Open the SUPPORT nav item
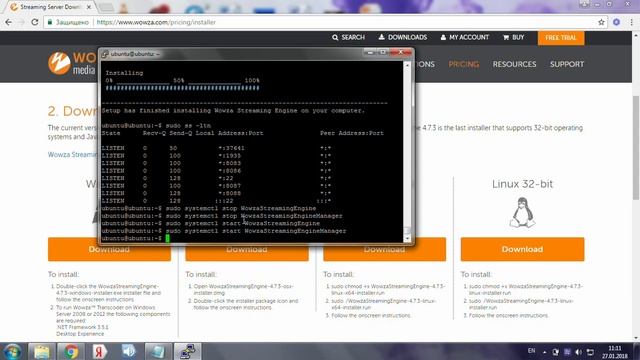The height and width of the screenshot is (360, 640). tap(567, 64)
